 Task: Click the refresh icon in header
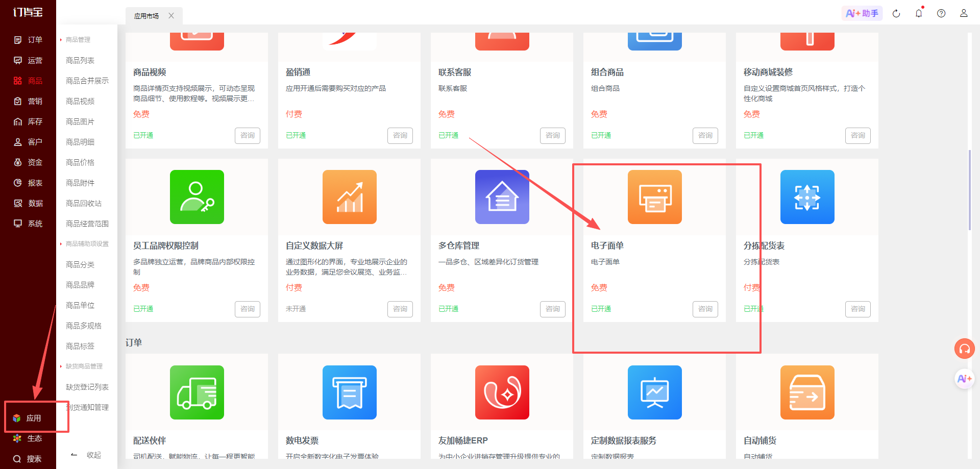point(896,13)
